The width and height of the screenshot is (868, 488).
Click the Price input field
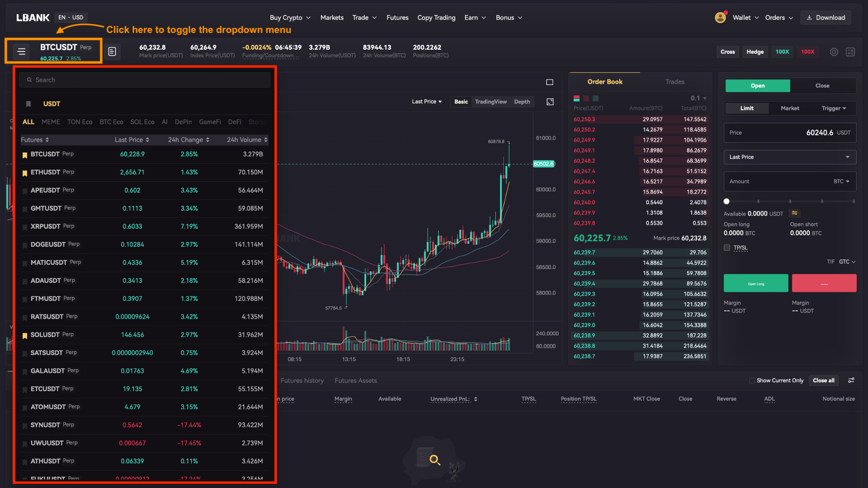790,133
